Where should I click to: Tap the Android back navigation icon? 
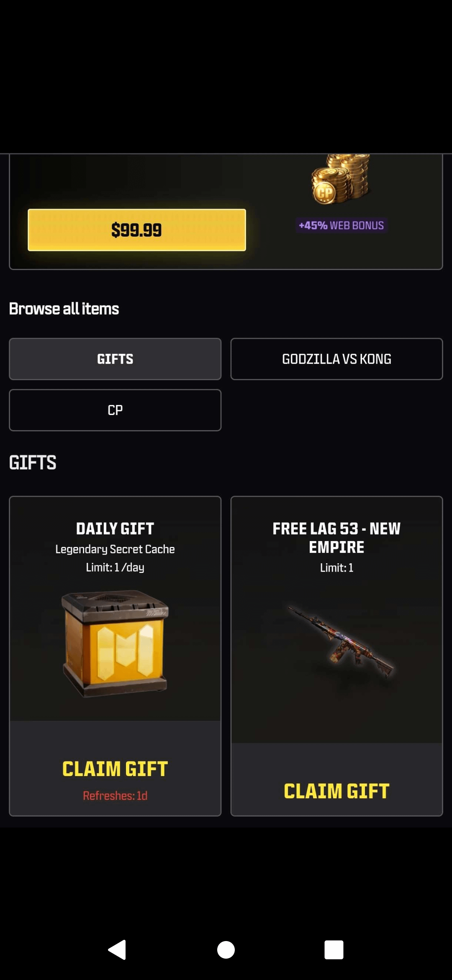117,949
